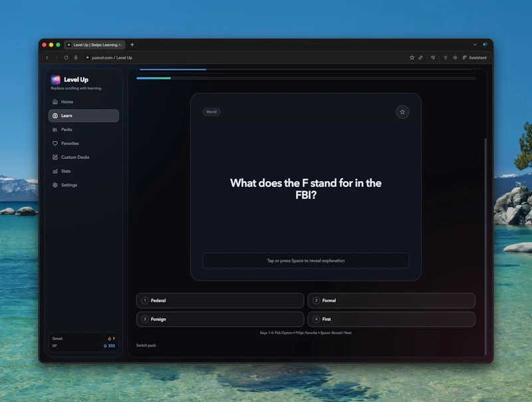Open the Home page in sidebar
Viewport: 532px width, 402px height.
(x=84, y=102)
